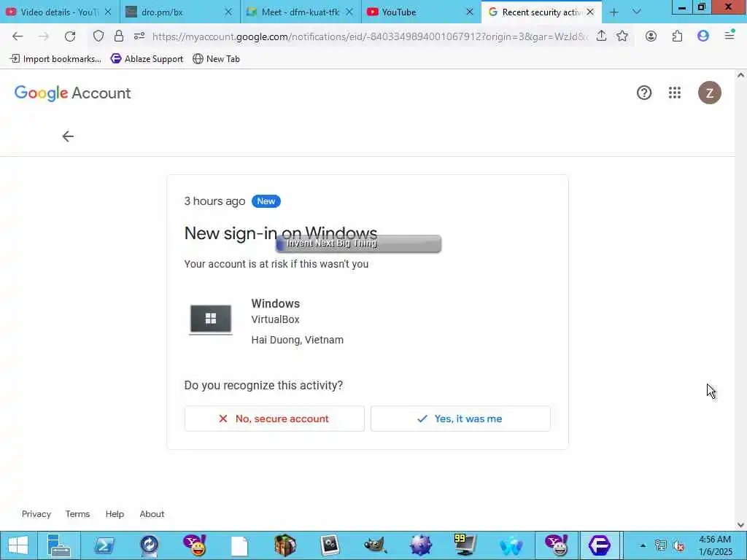Open New Tab bookmark
Screen dimensions: 747x560
216,59
